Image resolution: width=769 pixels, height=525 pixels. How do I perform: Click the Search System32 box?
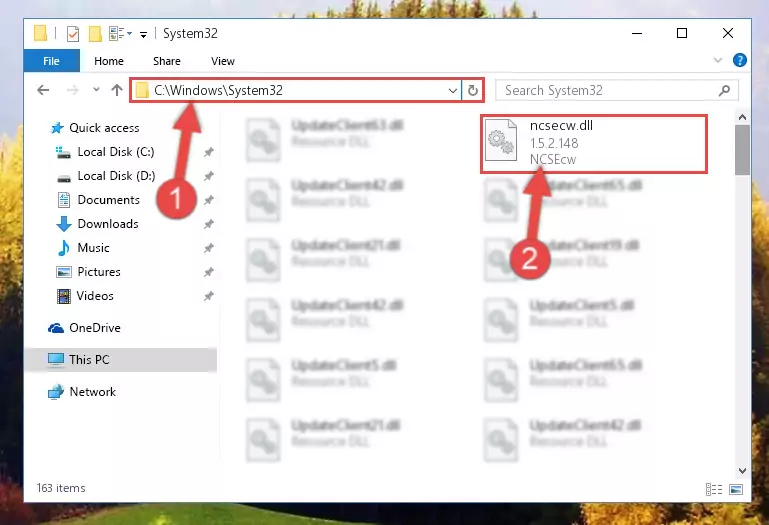tap(616, 90)
